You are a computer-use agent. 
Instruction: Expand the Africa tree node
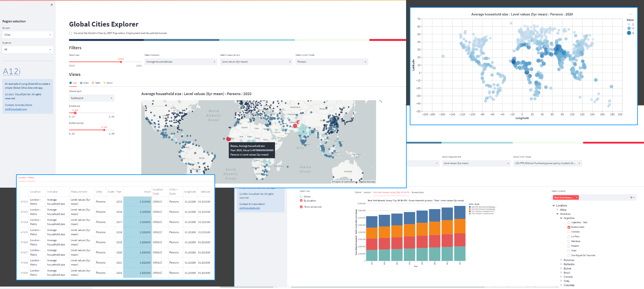point(557,210)
